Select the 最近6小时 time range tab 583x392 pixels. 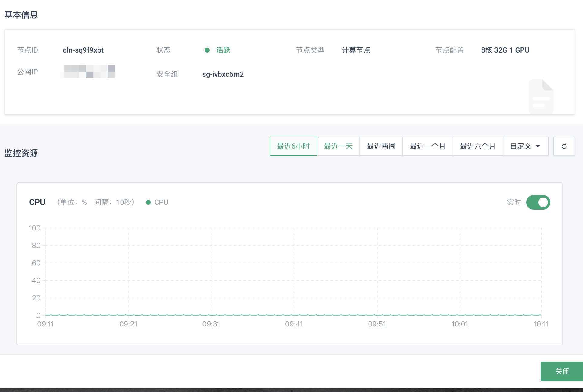[293, 146]
